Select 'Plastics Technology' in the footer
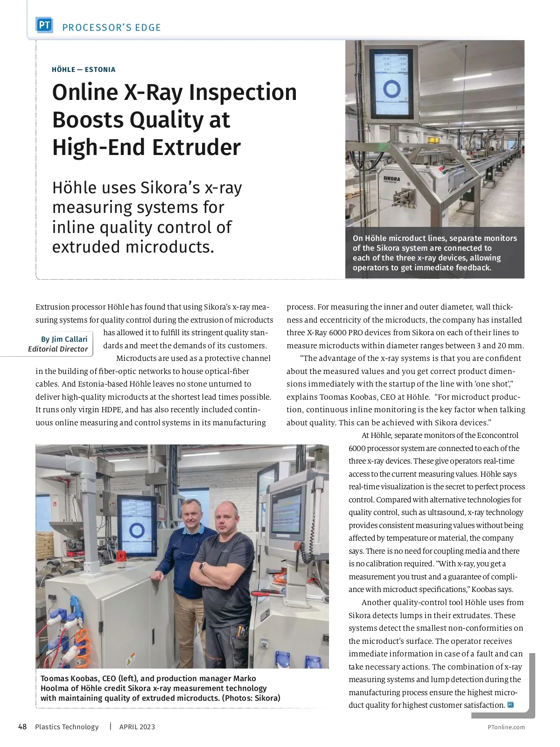 pos(67,726)
